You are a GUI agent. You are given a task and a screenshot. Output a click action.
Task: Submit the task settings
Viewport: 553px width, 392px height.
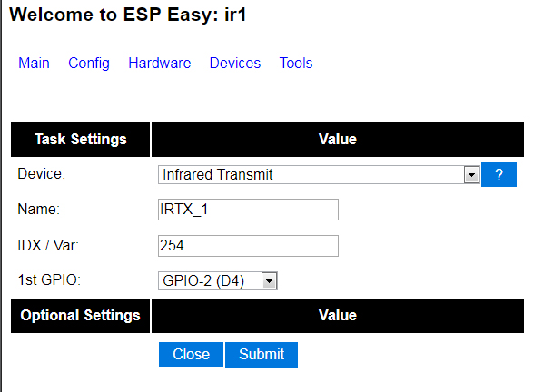coord(262,354)
